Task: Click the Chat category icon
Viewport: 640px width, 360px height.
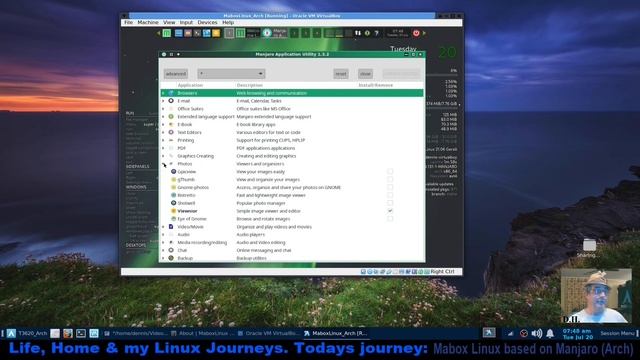Action: [x=171, y=250]
